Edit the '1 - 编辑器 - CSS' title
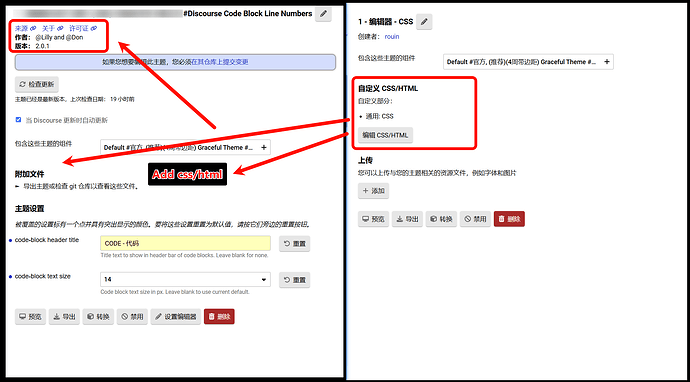The image size is (690, 382). [x=424, y=22]
